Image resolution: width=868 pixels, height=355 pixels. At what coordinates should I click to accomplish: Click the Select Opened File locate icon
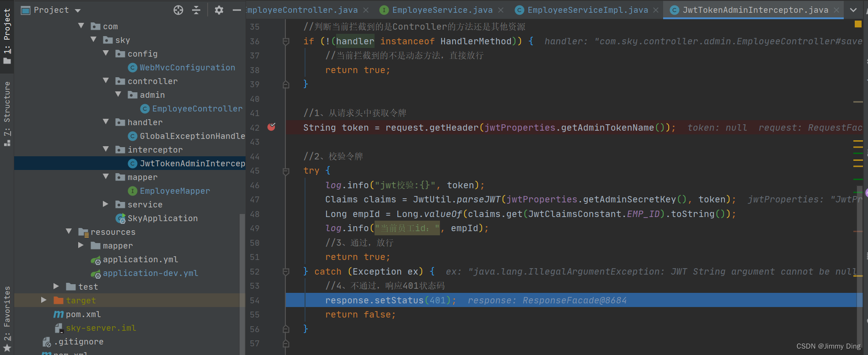178,10
